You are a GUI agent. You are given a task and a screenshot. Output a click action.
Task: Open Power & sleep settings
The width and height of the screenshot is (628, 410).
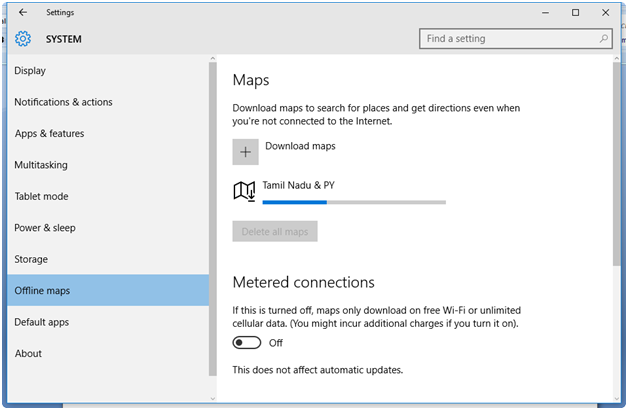pyautogui.click(x=45, y=228)
